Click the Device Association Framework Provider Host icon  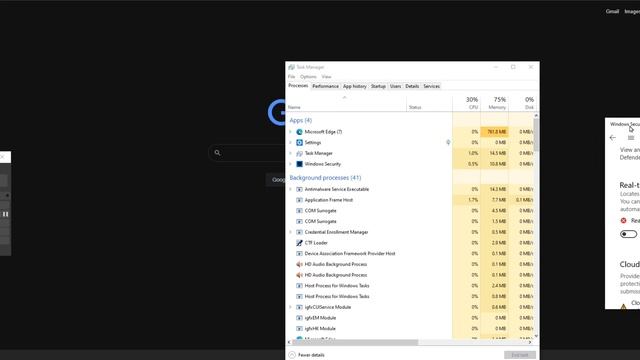point(299,253)
